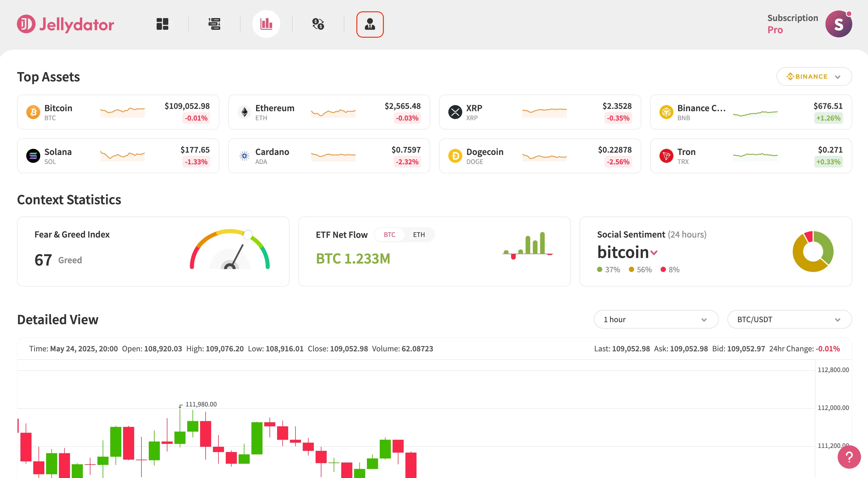Image resolution: width=868 pixels, height=478 pixels.
Task: Open the Cardano ADA asset card
Action: [329, 156]
